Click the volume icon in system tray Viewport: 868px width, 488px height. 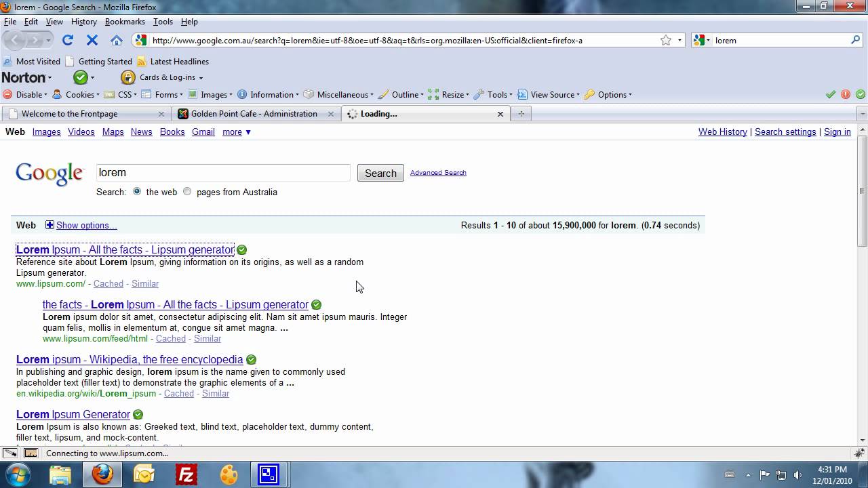[x=797, y=474]
